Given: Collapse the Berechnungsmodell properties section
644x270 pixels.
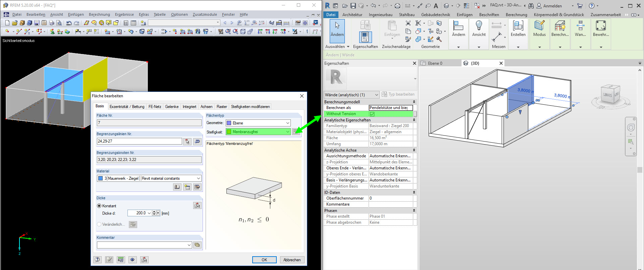Looking at the screenshot, I should tap(414, 102).
